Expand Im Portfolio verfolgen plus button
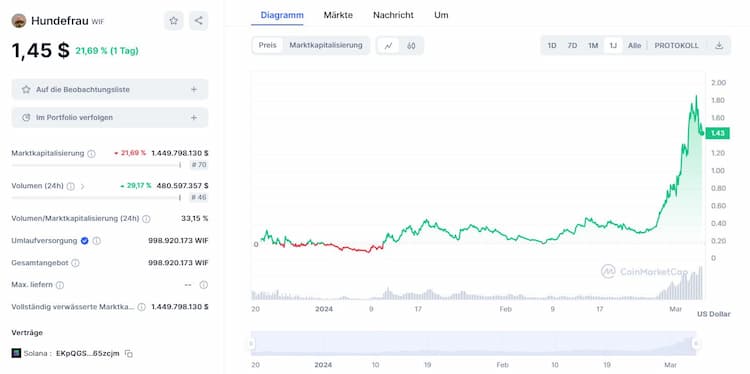750x374 pixels. point(194,117)
